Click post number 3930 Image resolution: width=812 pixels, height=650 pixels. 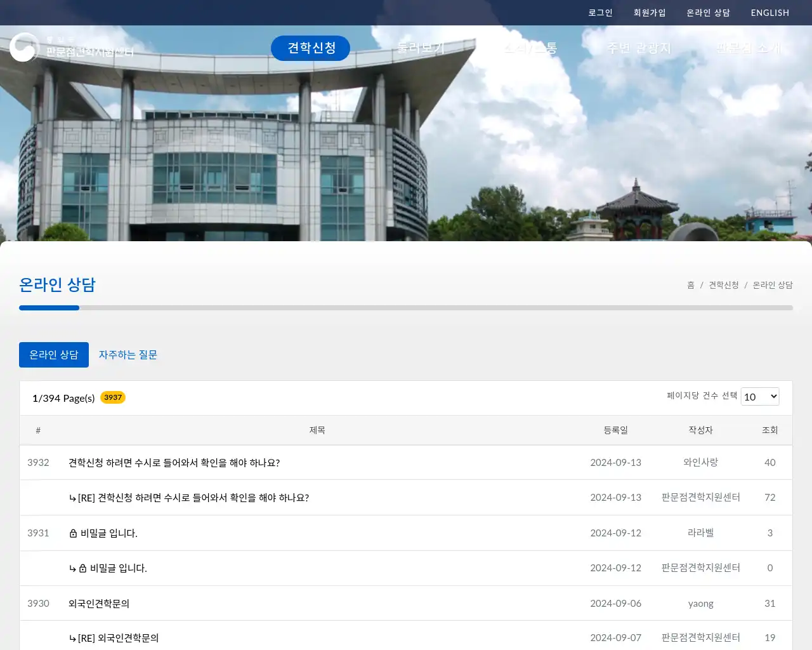(38, 603)
